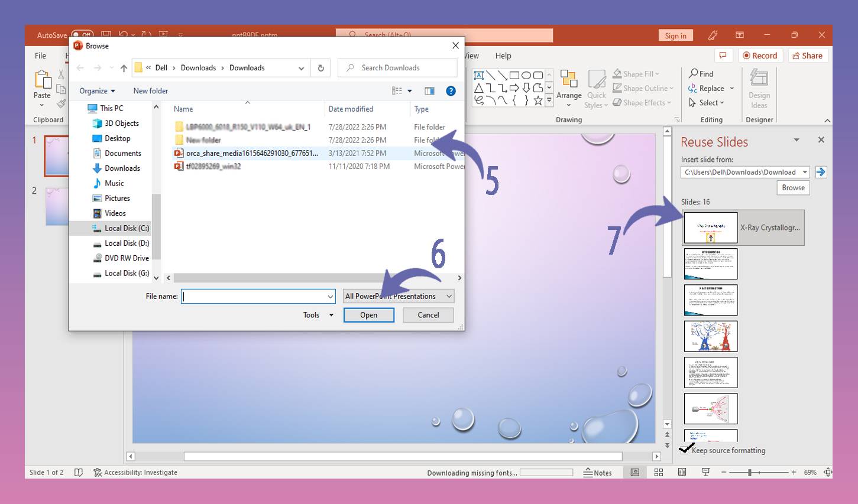The height and width of the screenshot is (504, 858).
Task: Sort files by Date modified column
Action: click(351, 109)
